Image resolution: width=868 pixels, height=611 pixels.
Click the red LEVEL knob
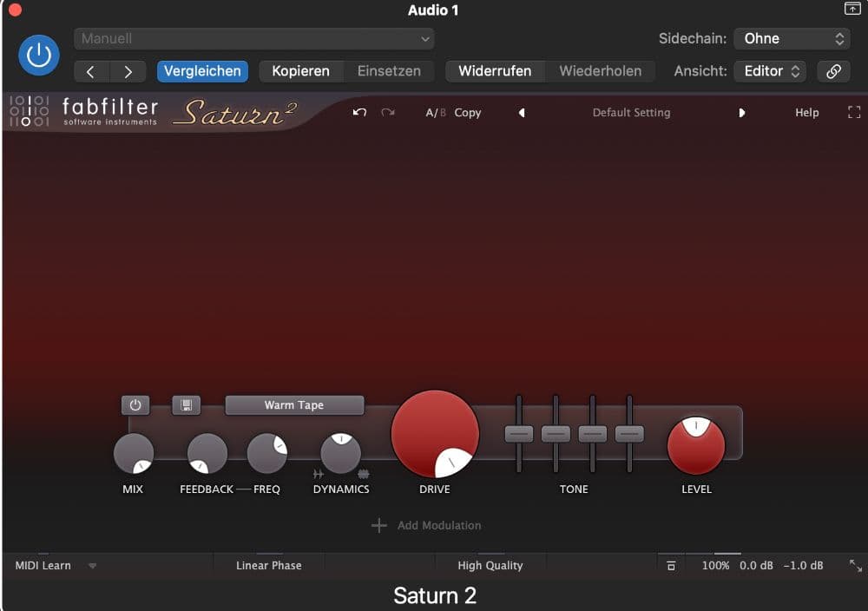(696, 446)
